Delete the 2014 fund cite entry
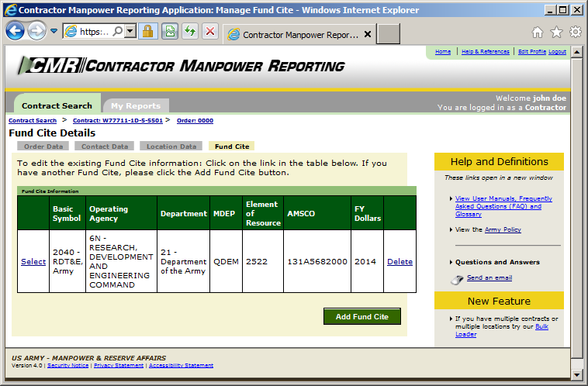 [x=399, y=262]
